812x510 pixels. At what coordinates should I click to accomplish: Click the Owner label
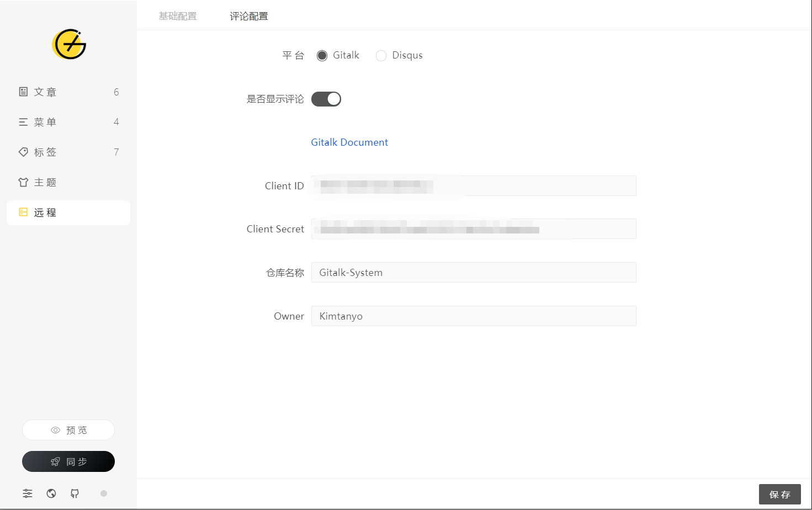point(289,316)
